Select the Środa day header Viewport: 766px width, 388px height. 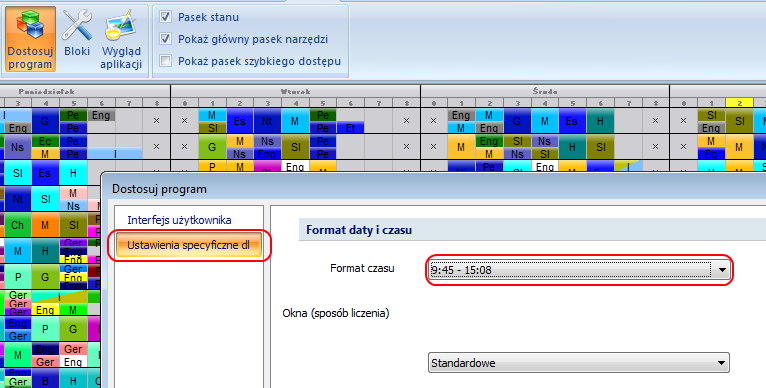[545, 91]
